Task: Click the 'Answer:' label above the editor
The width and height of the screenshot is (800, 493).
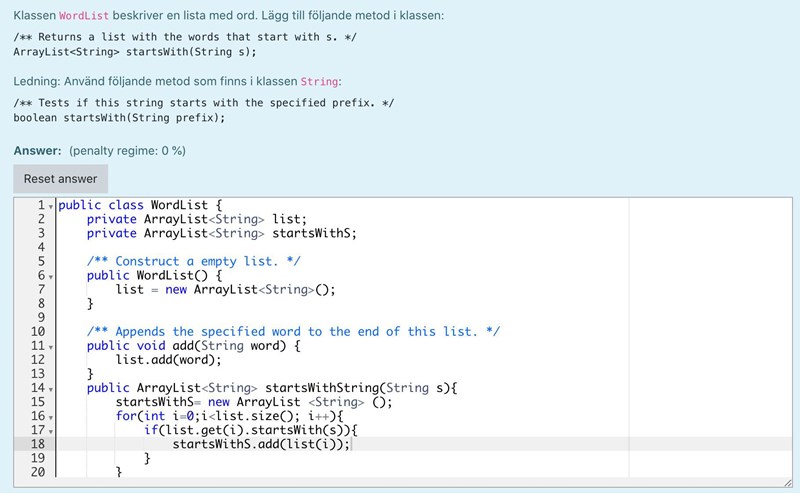Action: tap(38, 150)
